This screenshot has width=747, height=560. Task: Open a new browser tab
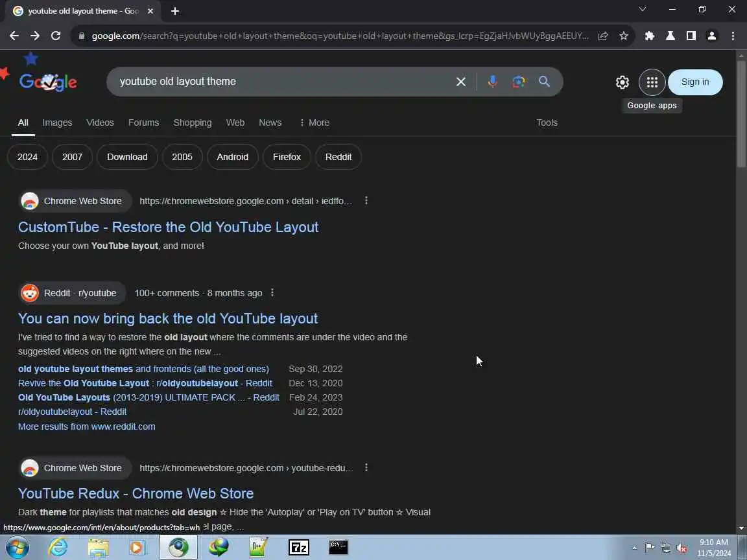click(175, 11)
